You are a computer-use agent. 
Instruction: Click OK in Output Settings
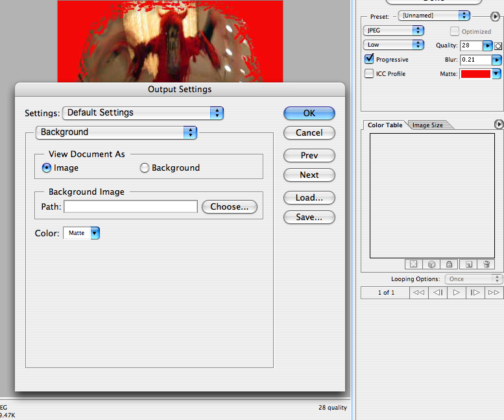[309, 113]
